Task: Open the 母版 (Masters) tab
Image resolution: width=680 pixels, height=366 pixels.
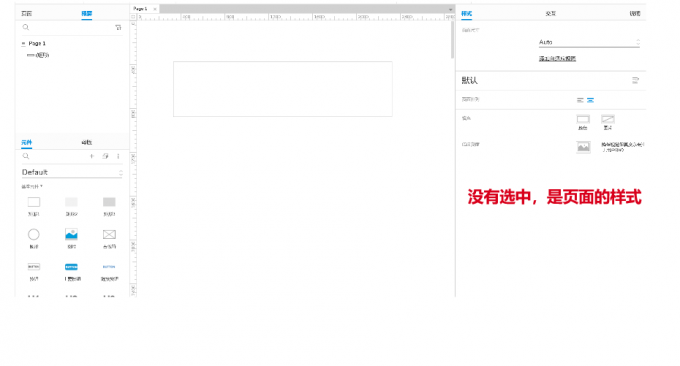Action: click(86, 142)
